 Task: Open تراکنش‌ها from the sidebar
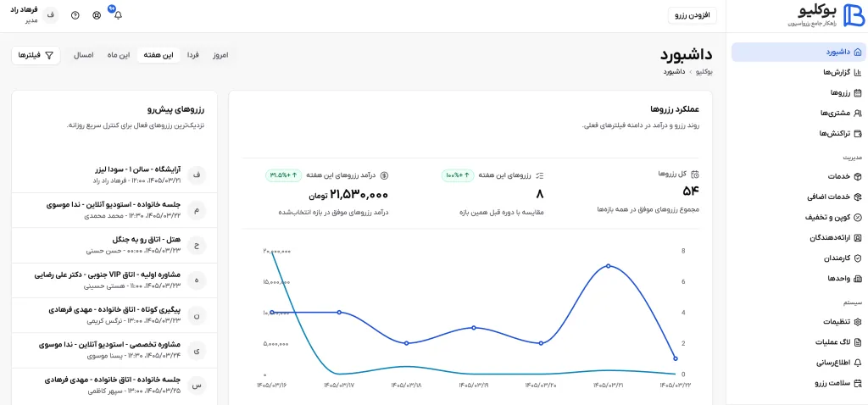(x=797, y=133)
